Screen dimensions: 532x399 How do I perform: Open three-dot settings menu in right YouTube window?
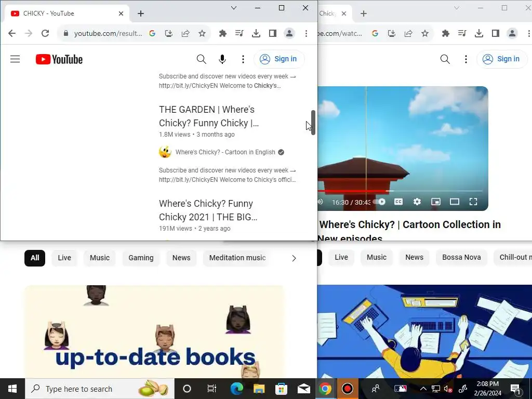point(466,59)
